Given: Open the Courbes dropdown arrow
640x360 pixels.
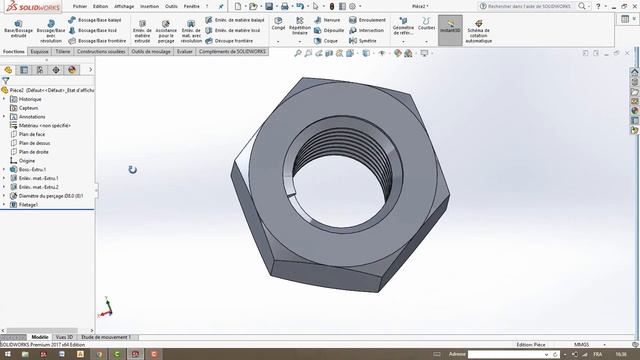Looking at the screenshot, I should point(427,41).
